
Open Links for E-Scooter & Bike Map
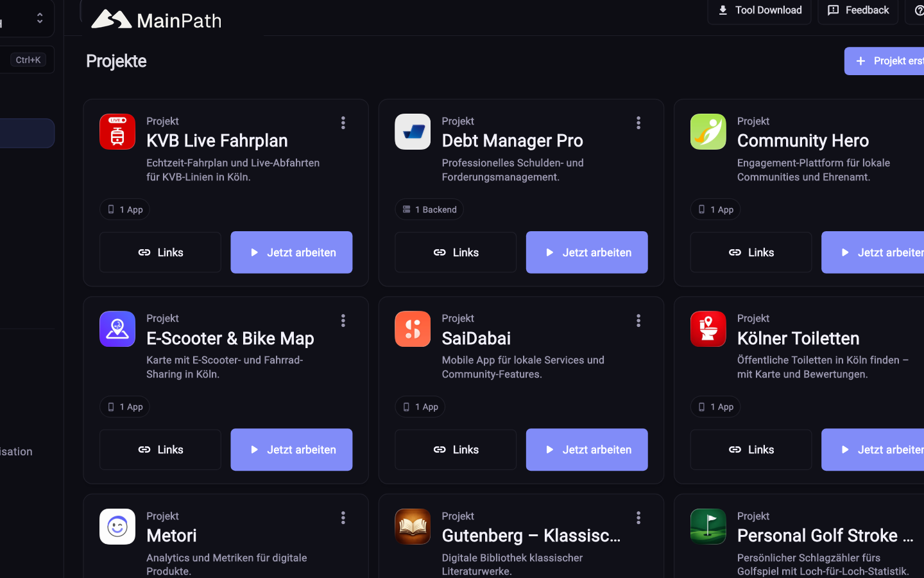click(160, 450)
